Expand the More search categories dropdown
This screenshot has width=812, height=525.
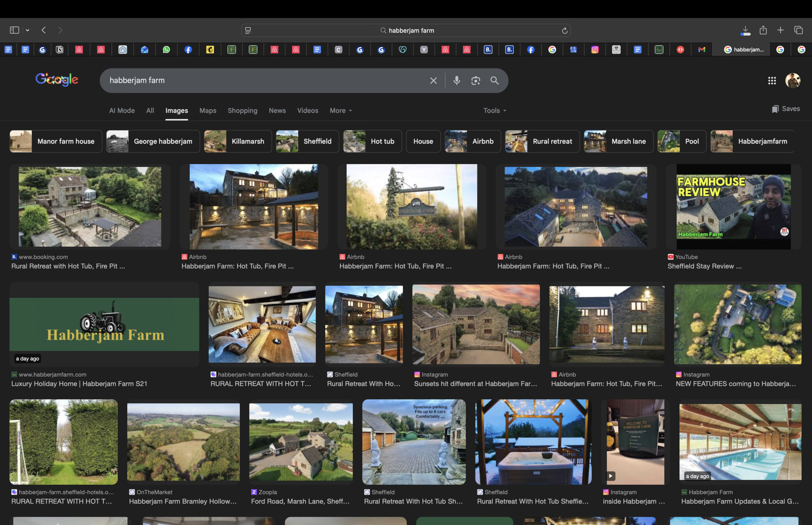[x=340, y=111]
